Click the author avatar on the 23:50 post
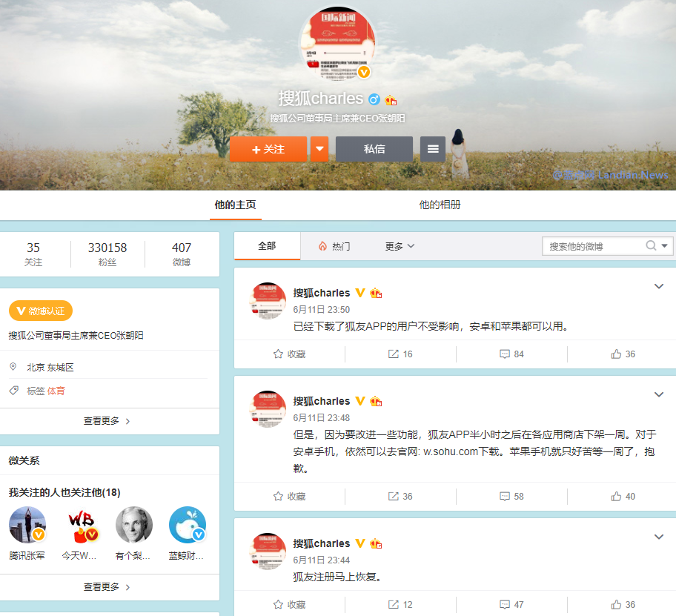 tap(268, 301)
